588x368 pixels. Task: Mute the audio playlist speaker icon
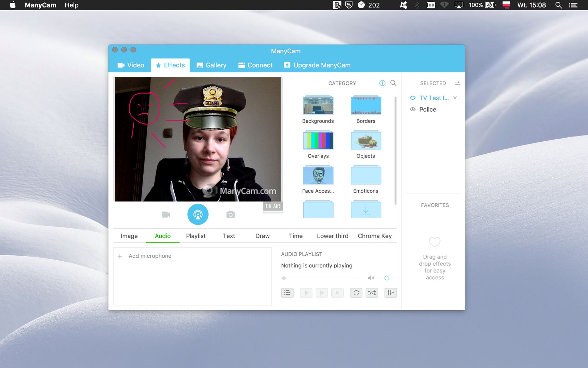pyautogui.click(x=371, y=278)
